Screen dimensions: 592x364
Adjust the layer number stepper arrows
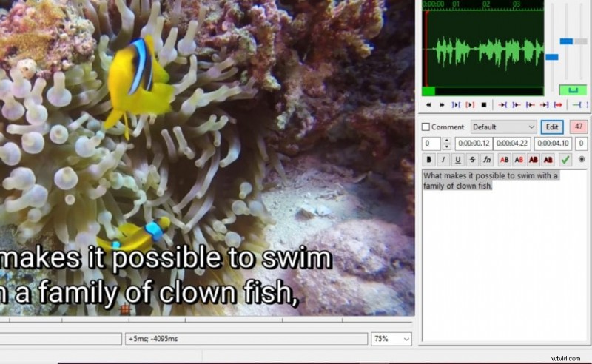click(447, 144)
